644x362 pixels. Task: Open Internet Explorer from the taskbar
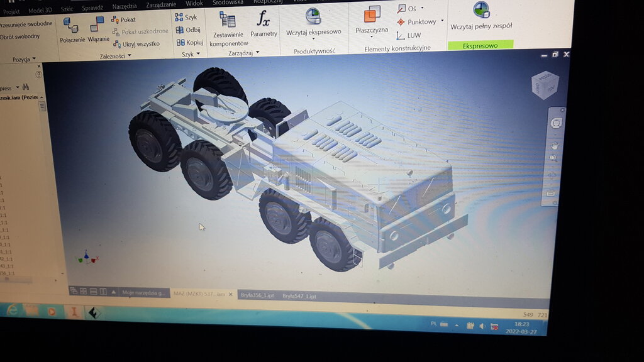12,309
